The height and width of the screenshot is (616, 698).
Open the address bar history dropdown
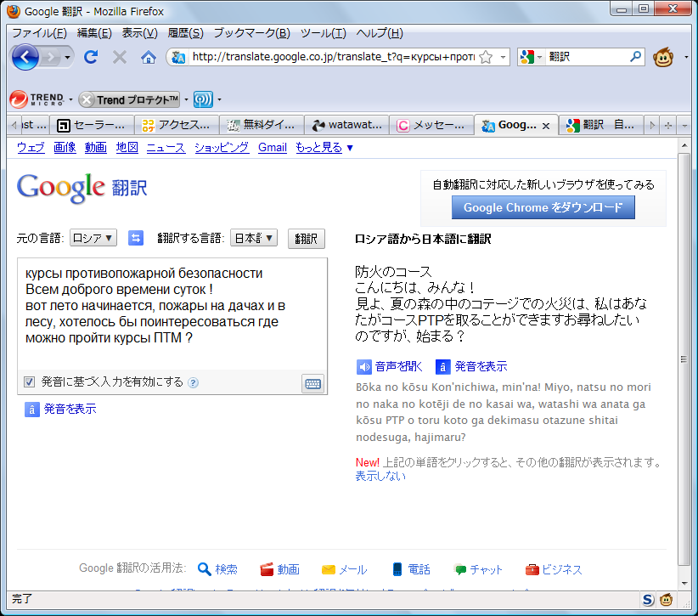503,57
